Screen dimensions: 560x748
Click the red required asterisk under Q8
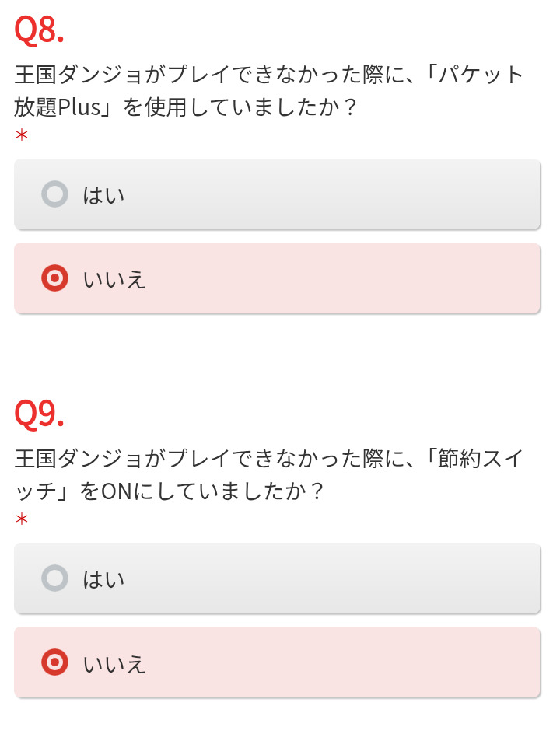(x=22, y=135)
